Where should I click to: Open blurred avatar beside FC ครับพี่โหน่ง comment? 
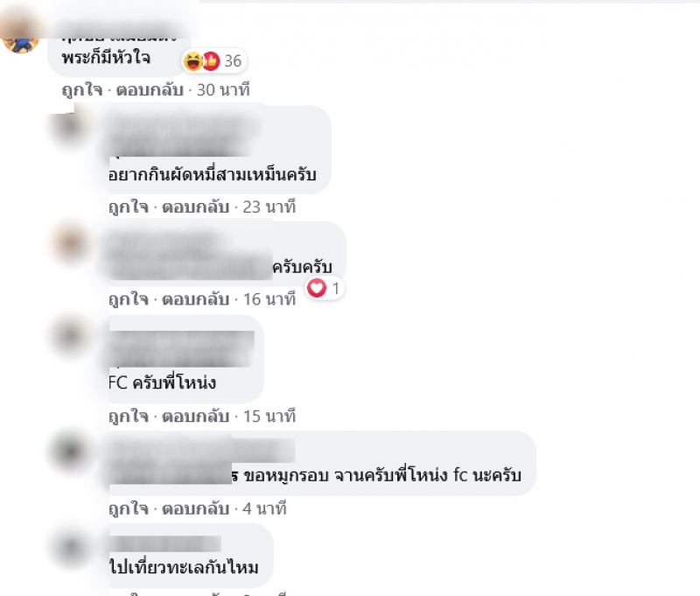pos(70,336)
